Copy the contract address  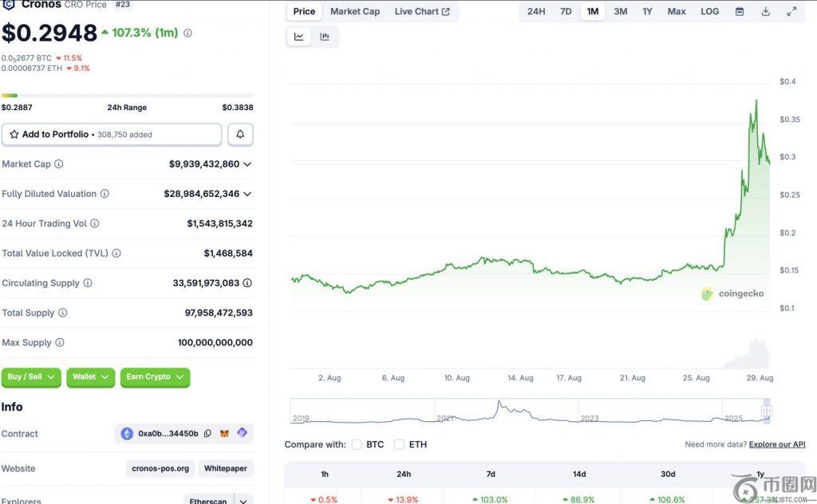coord(207,434)
